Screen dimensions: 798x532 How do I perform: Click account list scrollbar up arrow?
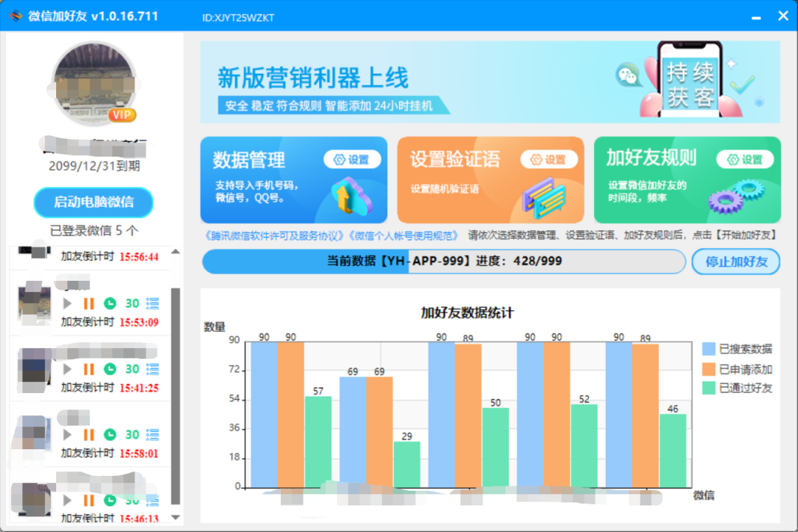point(176,251)
